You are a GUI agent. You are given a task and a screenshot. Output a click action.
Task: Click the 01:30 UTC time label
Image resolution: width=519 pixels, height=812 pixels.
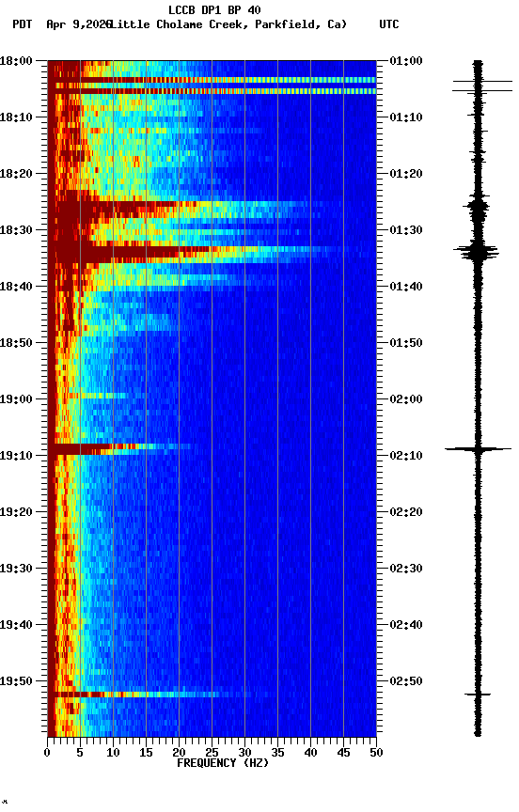click(x=406, y=230)
